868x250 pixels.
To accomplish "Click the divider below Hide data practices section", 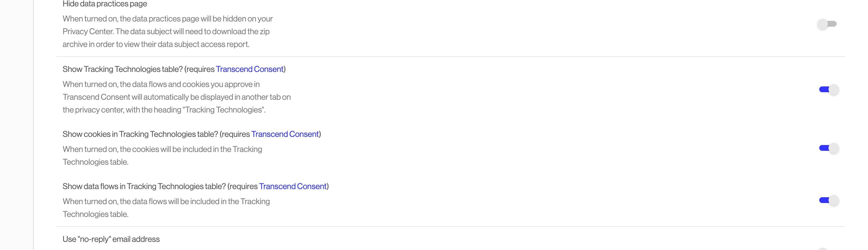I will 451,57.
